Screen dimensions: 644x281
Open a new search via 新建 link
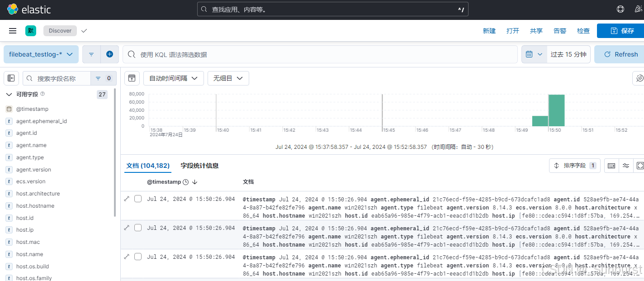click(x=489, y=30)
